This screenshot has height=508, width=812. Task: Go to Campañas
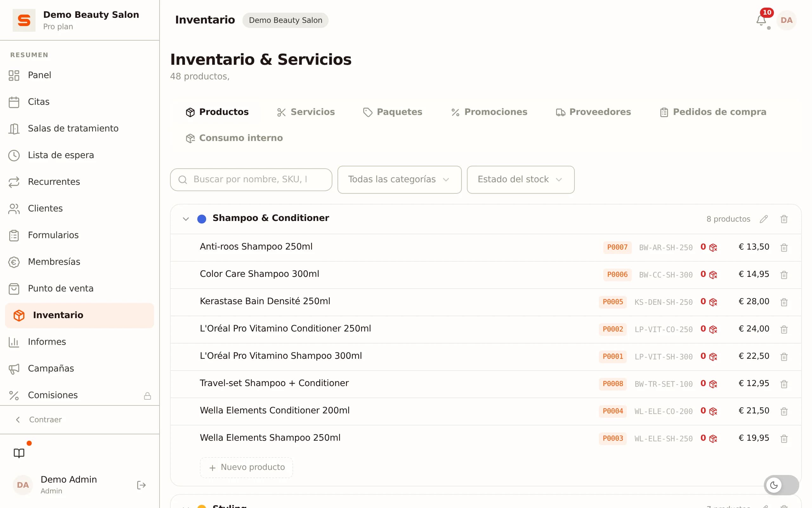click(x=80, y=369)
